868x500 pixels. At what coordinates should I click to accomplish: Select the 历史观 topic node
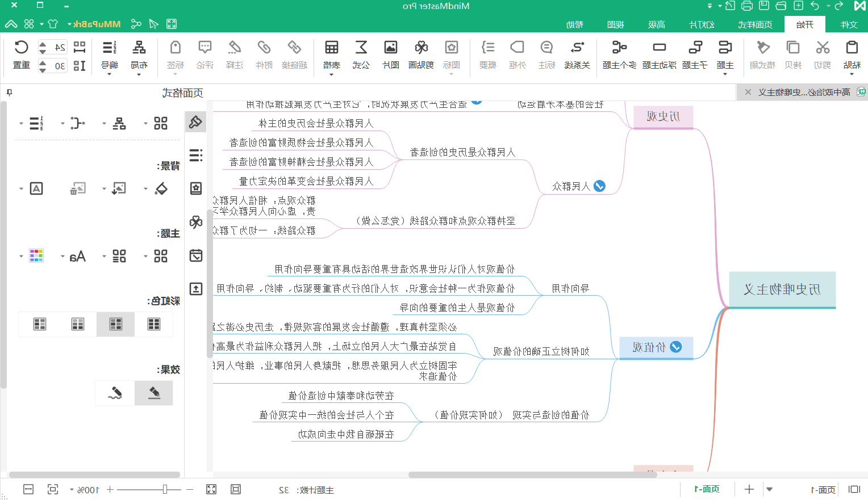point(663,117)
